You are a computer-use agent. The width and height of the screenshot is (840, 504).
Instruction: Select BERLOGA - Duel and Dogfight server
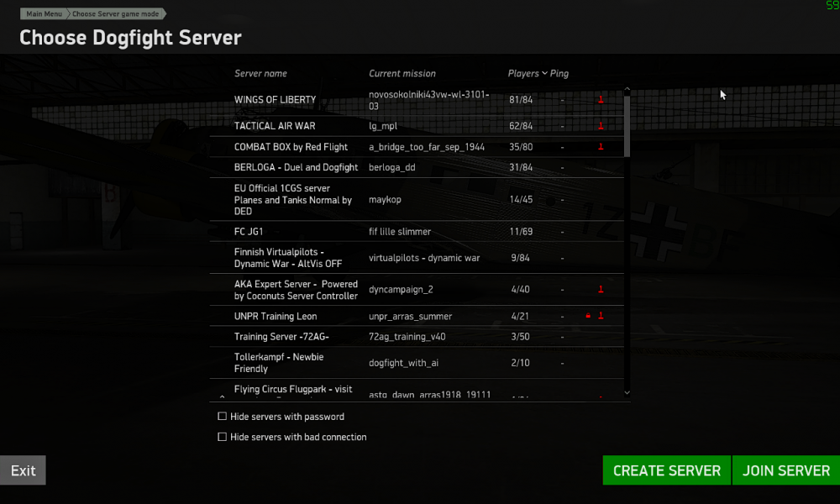coord(417,168)
